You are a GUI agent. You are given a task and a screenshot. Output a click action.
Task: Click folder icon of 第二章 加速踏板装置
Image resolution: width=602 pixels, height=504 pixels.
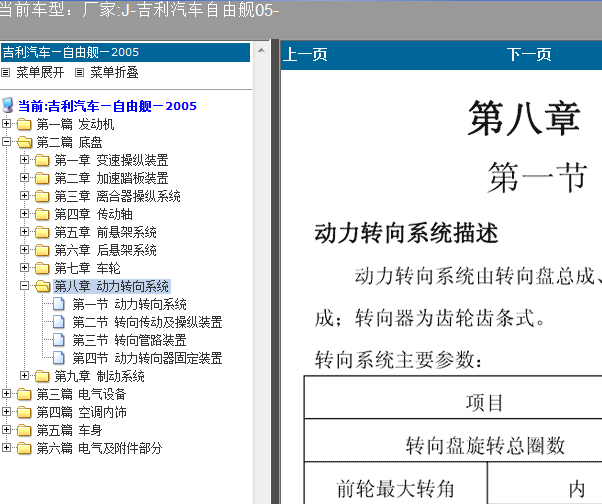coord(42,178)
